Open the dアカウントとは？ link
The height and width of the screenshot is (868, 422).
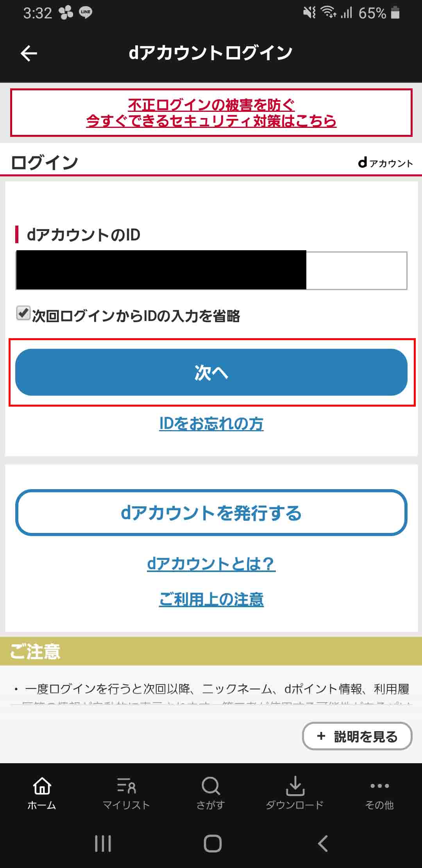click(211, 563)
